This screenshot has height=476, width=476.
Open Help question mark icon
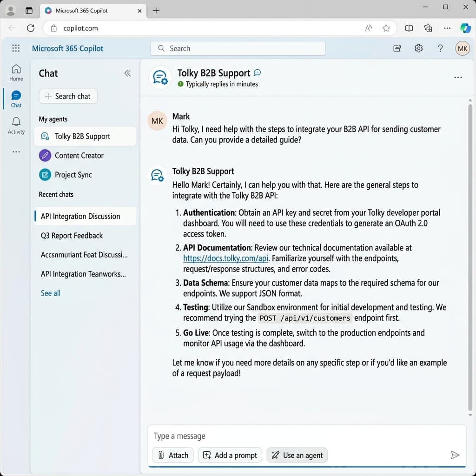(440, 48)
